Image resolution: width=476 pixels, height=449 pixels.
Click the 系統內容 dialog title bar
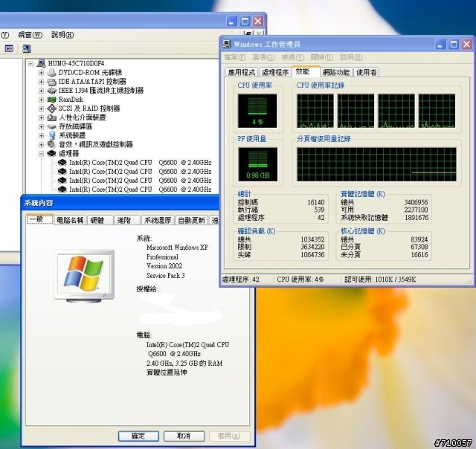click(120, 203)
